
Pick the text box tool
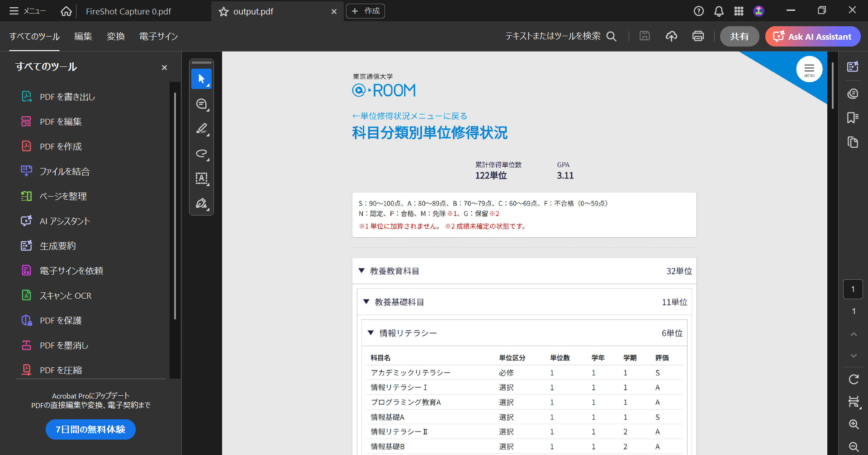coord(201,178)
